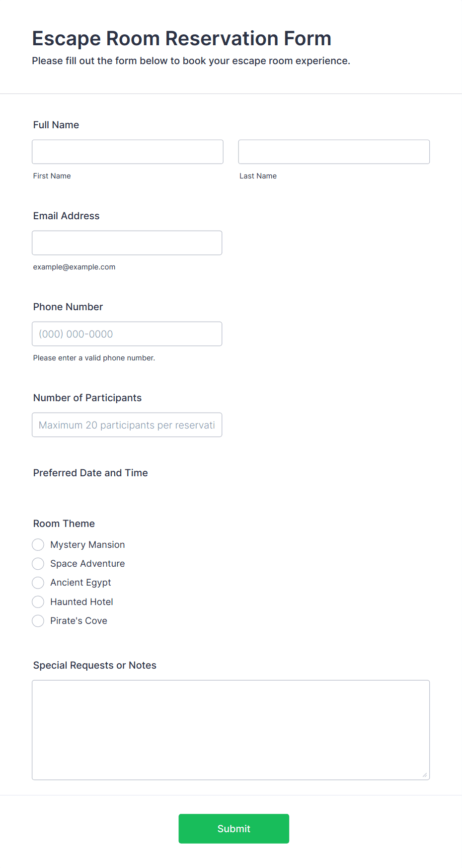Click the Phone Number field
The image size is (462, 868).
click(127, 334)
